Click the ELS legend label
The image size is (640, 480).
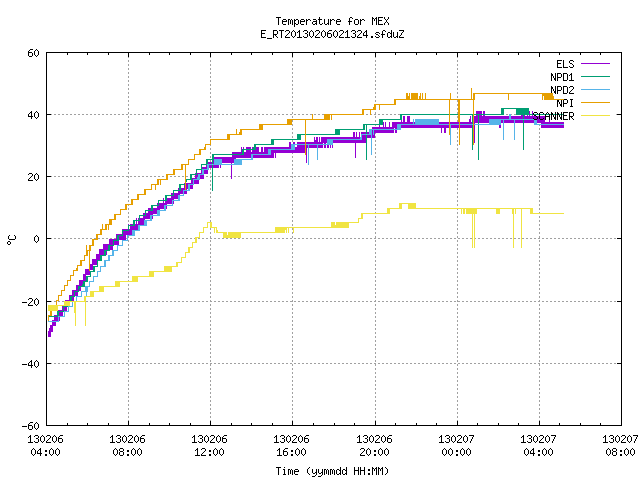pyautogui.click(x=565, y=64)
